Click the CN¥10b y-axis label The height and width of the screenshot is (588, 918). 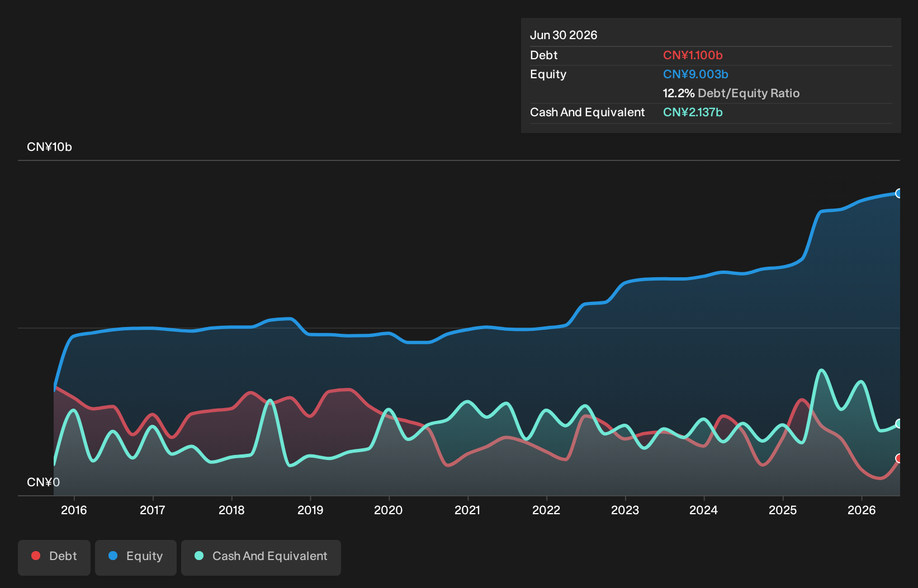point(49,147)
